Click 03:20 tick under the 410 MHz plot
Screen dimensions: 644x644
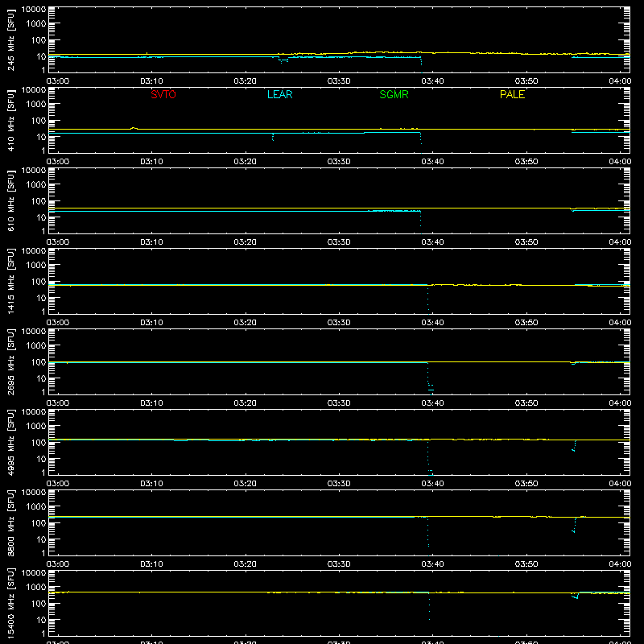[x=246, y=162]
